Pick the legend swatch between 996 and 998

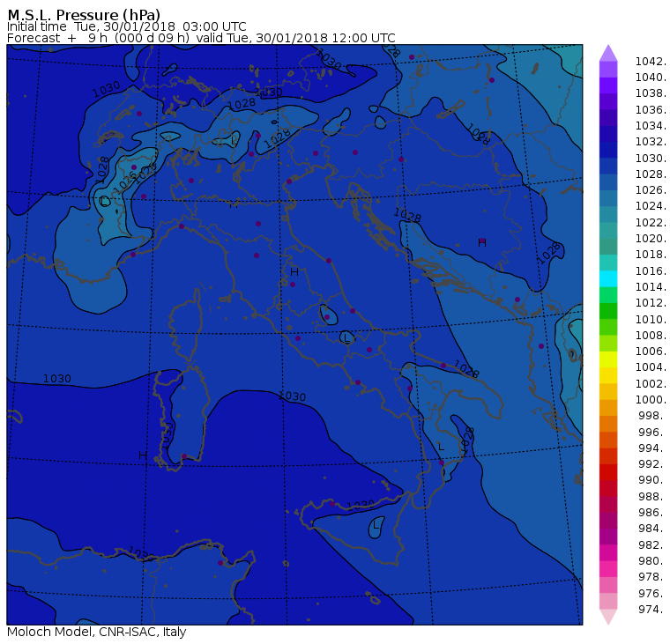pos(608,424)
